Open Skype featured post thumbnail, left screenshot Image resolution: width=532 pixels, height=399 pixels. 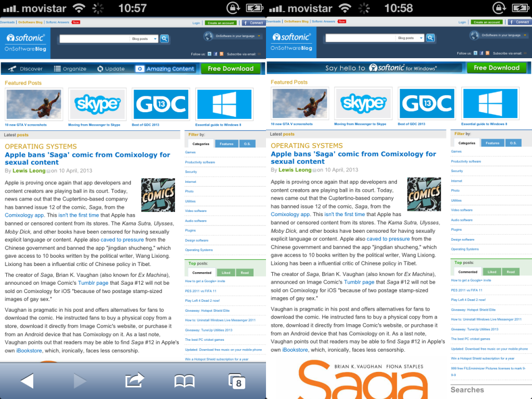click(x=97, y=104)
